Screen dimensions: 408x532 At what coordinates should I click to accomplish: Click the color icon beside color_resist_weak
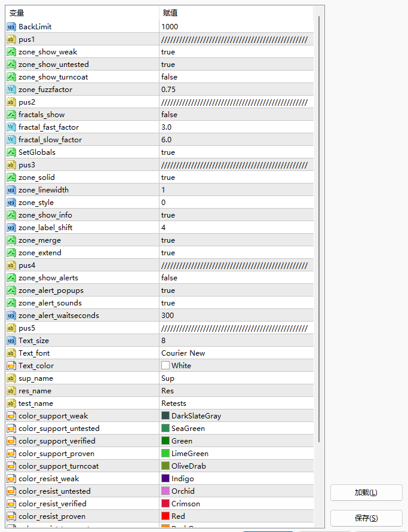point(11,479)
